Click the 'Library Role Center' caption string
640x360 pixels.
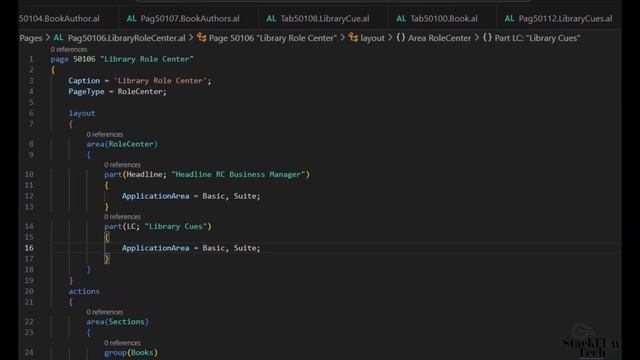point(160,81)
